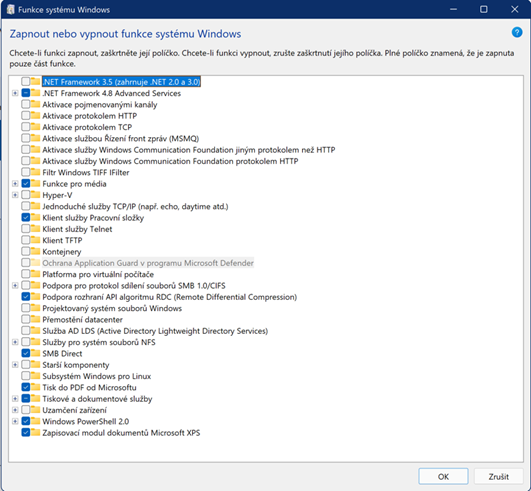This screenshot has height=491, width=531.
Task: Select Aktivace služby WCF protokolem HTTP row
Action: pos(170,161)
